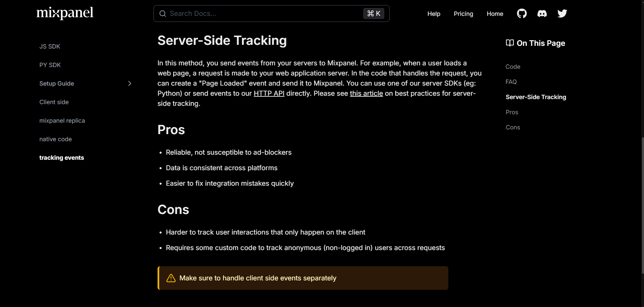Viewport: 644px width, 307px height.
Task: Open native code in the sidebar
Action: (x=55, y=139)
